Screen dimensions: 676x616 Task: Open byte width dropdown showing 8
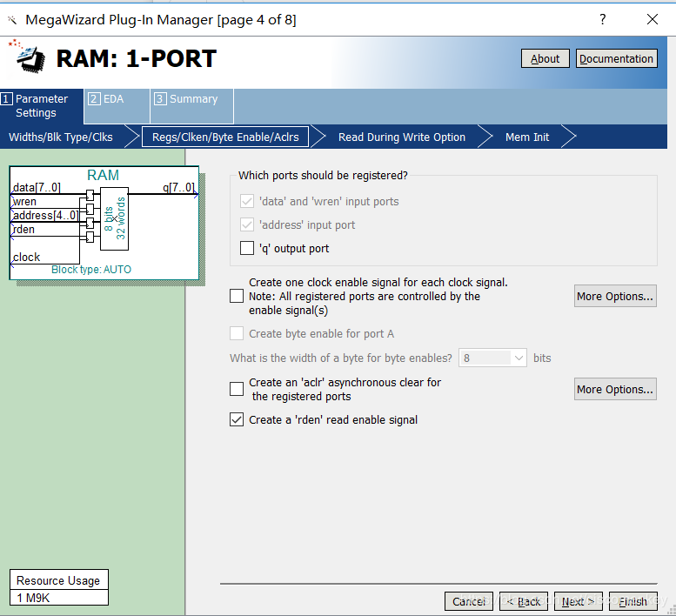(x=492, y=358)
